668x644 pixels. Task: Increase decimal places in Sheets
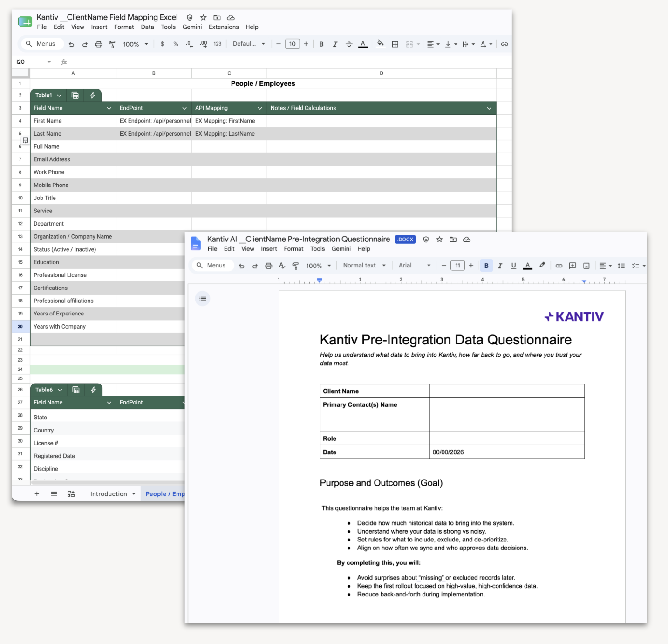[204, 44]
